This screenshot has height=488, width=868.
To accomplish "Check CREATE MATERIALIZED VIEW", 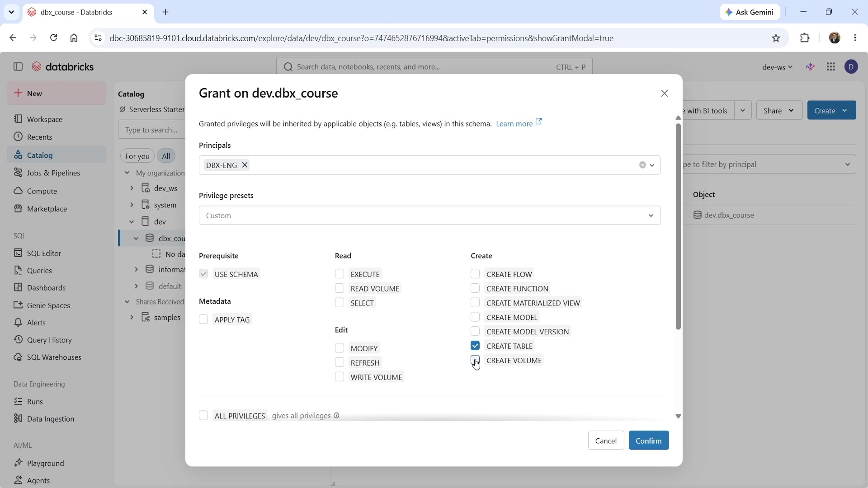I will coord(475,303).
